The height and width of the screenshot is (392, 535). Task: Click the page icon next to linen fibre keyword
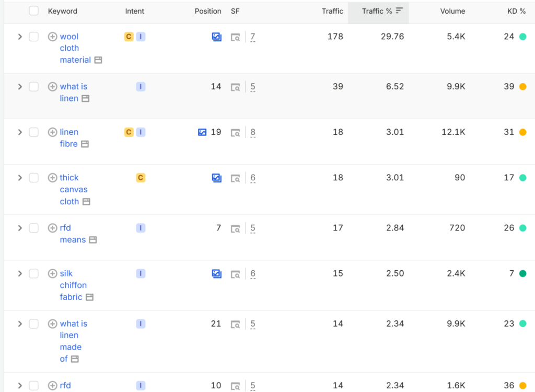click(85, 144)
